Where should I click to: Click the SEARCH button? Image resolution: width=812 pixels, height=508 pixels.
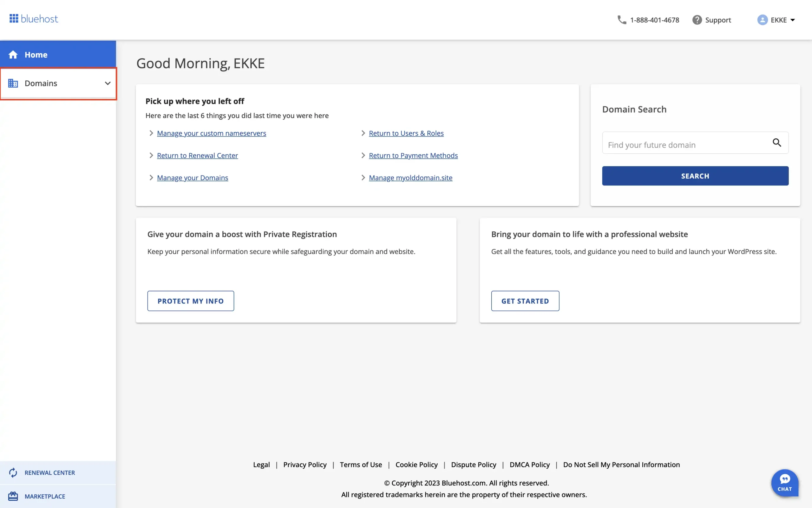pos(695,176)
